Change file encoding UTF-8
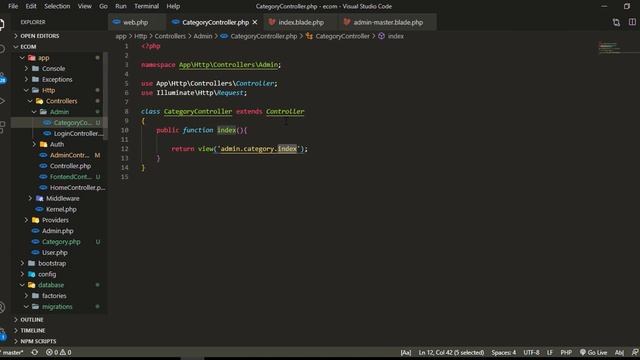 click(x=531, y=352)
